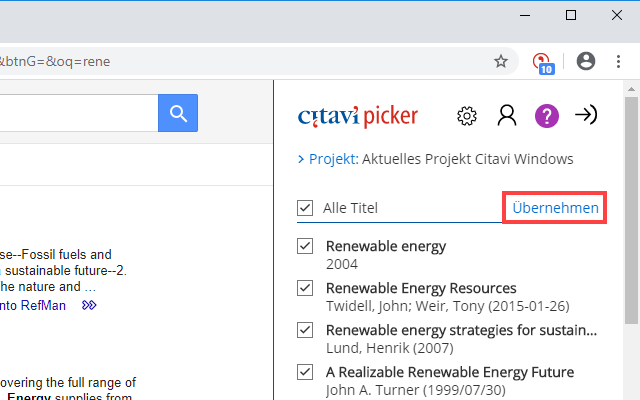Bookmark this page with the star icon
This screenshot has height=400, width=640.
pyautogui.click(x=501, y=61)
